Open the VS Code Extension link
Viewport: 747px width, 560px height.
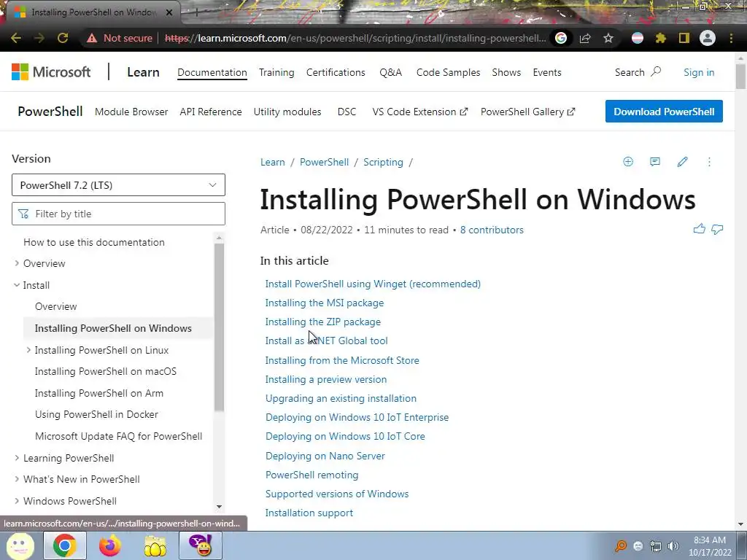click(x=419, y=112)
